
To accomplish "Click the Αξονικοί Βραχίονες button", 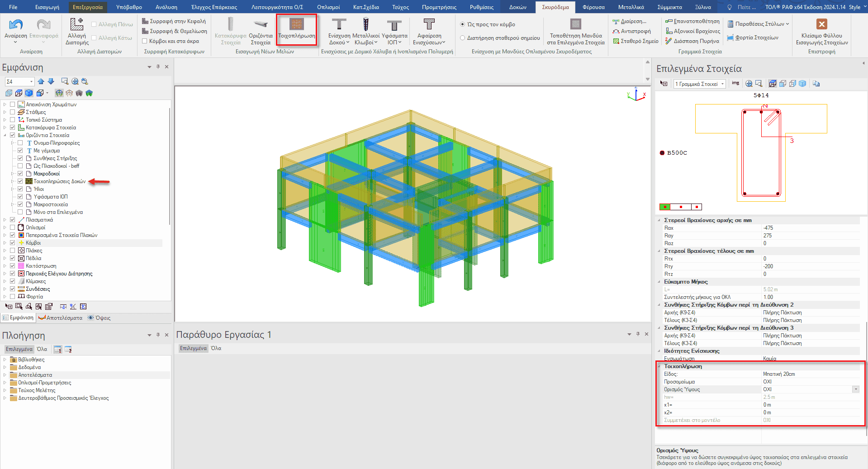I will coord(693,31).
